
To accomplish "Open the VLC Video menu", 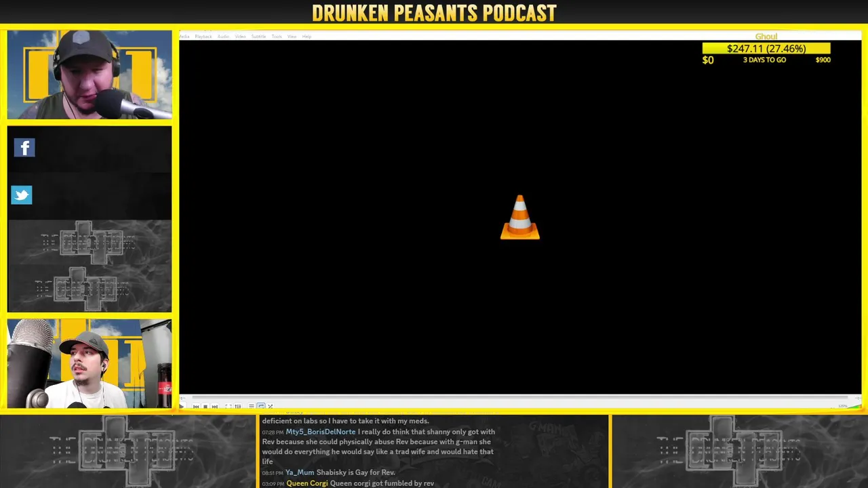I will pos(240,37).
